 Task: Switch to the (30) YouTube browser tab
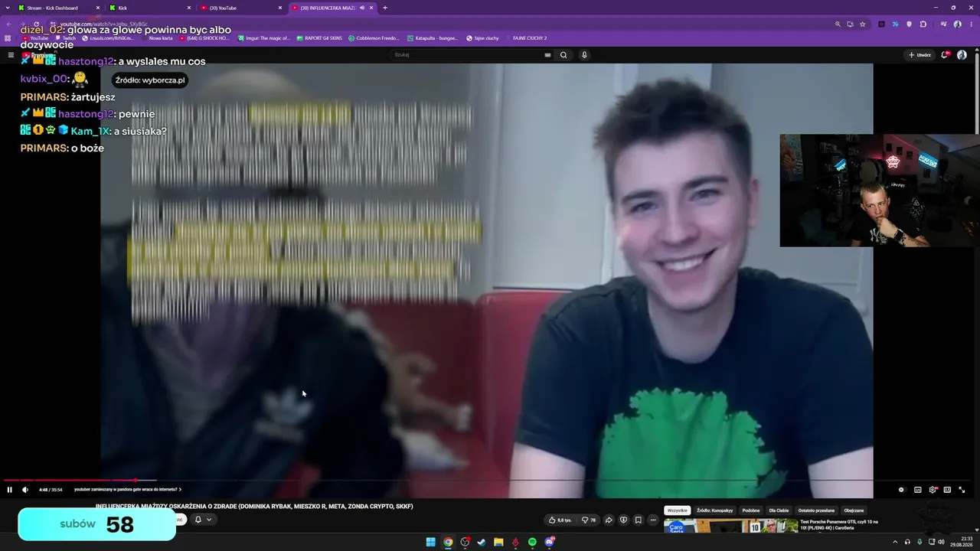(x=242, y=8)
